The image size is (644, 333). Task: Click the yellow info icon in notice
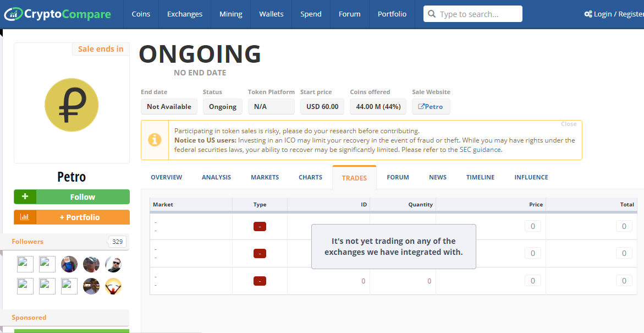click(155, 140)
